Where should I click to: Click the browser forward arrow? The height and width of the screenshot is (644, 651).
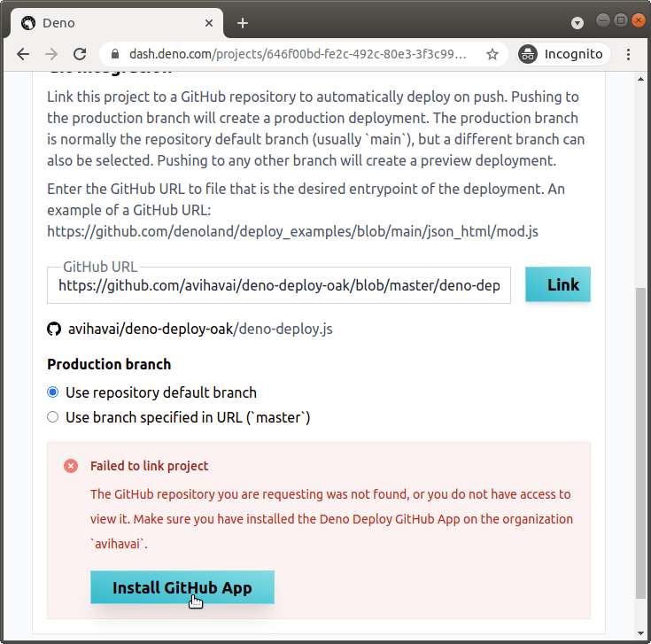(x=51, y=54)
